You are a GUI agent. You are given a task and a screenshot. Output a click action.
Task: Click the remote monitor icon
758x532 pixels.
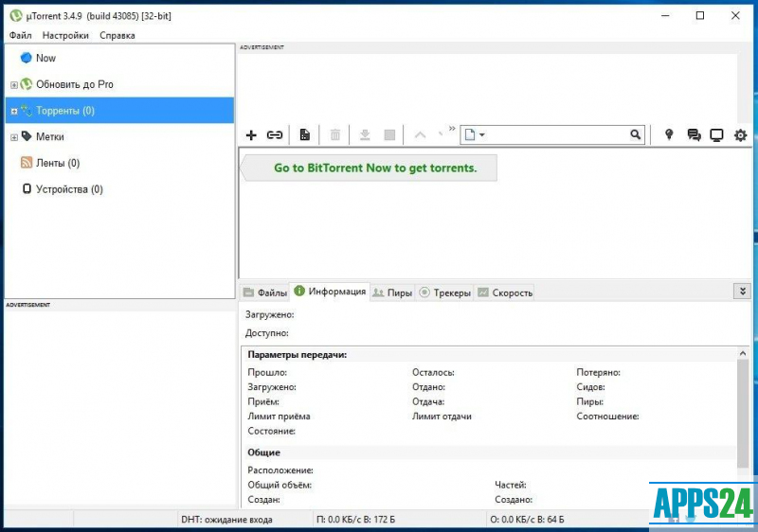point(716,135)
